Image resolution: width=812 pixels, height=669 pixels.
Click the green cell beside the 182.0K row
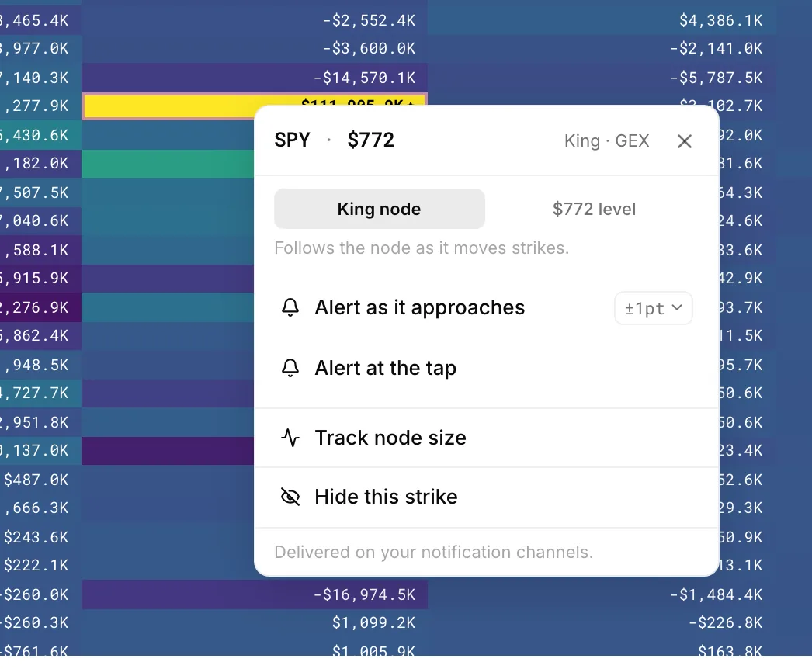(x=168, y=164)
